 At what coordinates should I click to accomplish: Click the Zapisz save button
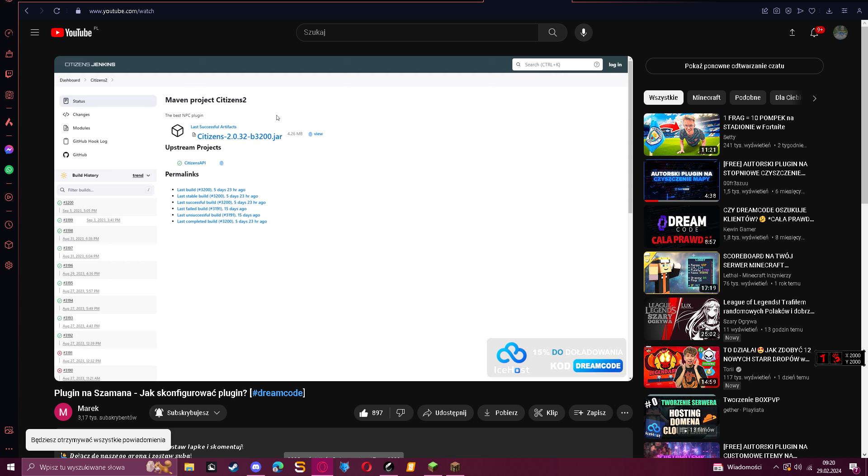590,413
